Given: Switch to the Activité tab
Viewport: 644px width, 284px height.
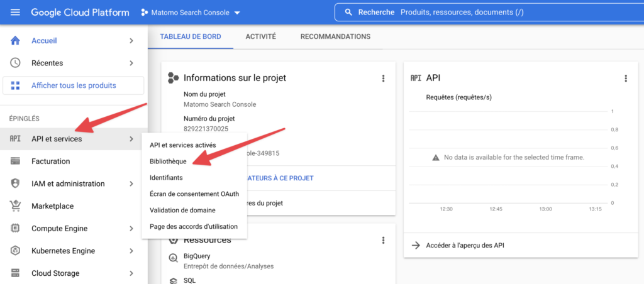Looking at the screenshot, I should (x=260, y=36).
